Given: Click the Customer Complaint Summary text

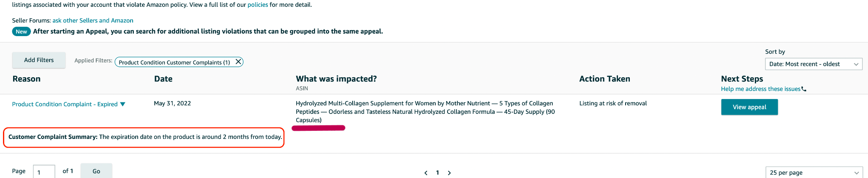Looking at the screenshot, I should [145, 137].
